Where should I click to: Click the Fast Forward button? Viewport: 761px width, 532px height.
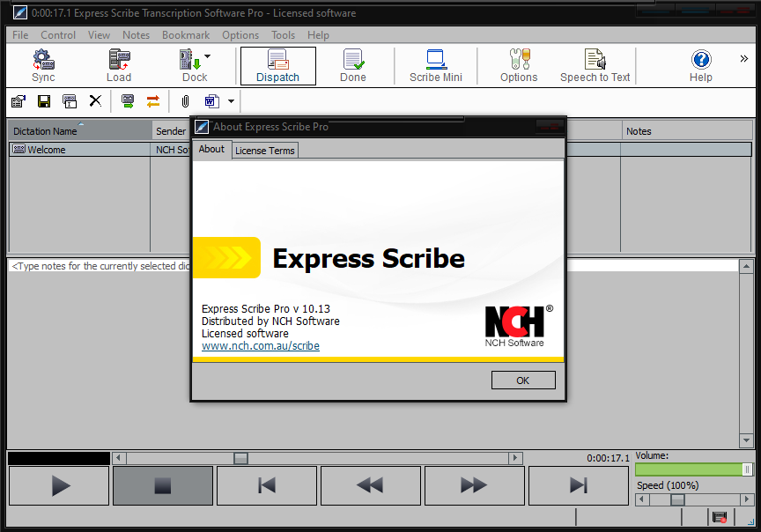(x=475, y=486)
